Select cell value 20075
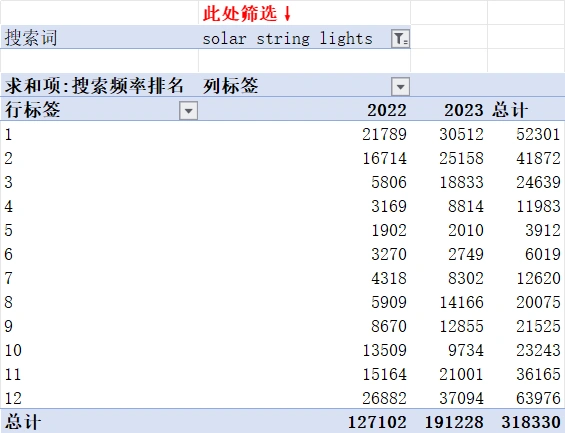The width and height of the screenshot is (565, 433). [x=538, y=302]
